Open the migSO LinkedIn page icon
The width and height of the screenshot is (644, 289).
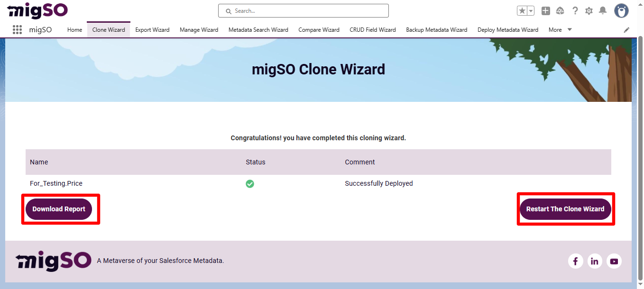(x=595, y=261)
